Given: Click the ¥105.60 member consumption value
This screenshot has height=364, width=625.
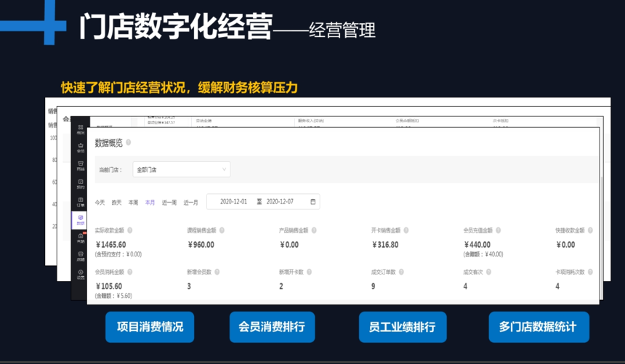Looking at the screenshot, I should coord(109,286).
